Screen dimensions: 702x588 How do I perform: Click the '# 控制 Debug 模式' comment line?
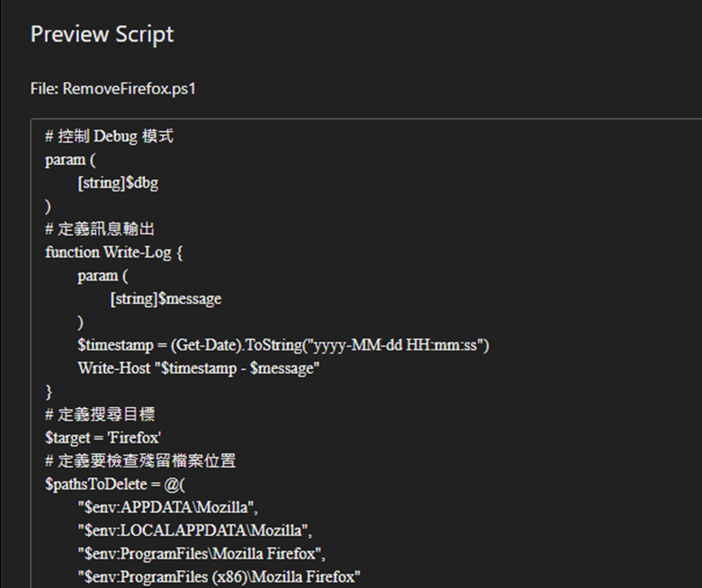[109, 137]
